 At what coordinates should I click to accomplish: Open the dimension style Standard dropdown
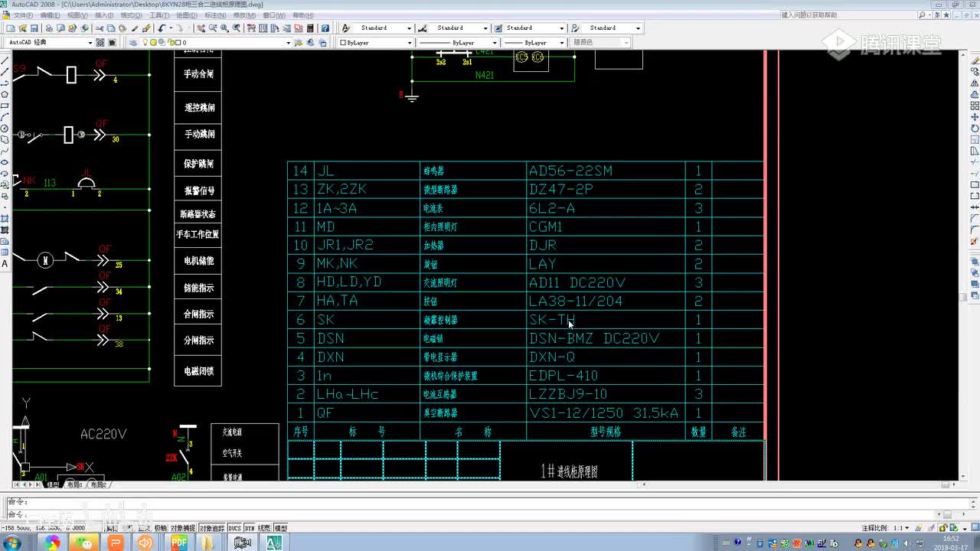(x=485, y=28)
